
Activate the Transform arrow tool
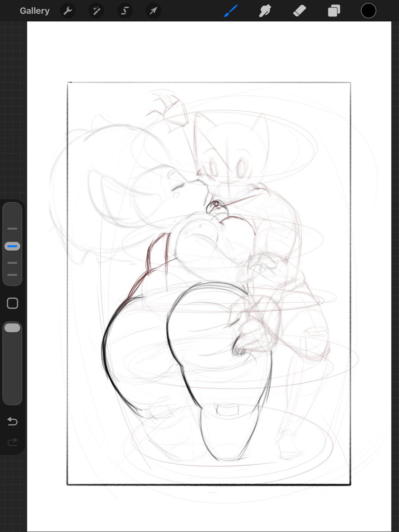click(153, 11)
